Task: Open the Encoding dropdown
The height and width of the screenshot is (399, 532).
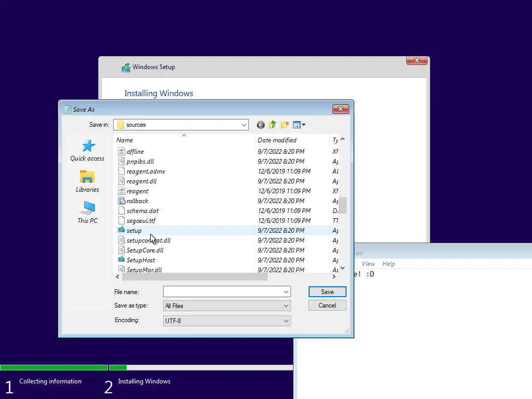Action: (x=227, y=321)
